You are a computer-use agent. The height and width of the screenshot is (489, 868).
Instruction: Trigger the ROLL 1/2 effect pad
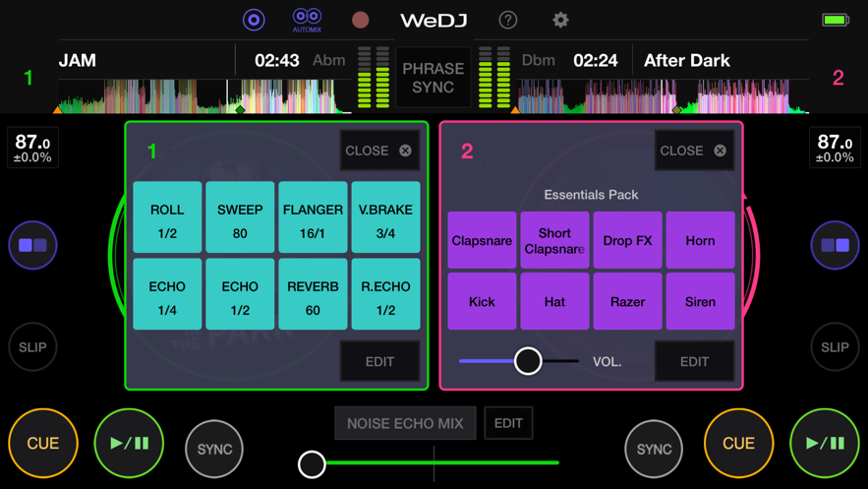(167, 218)
